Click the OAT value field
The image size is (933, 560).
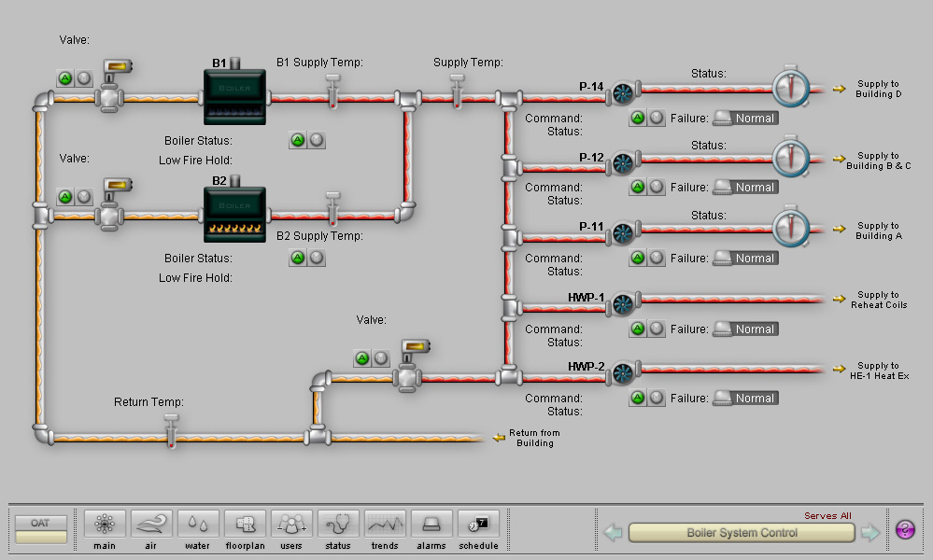(x=40, y=538)
